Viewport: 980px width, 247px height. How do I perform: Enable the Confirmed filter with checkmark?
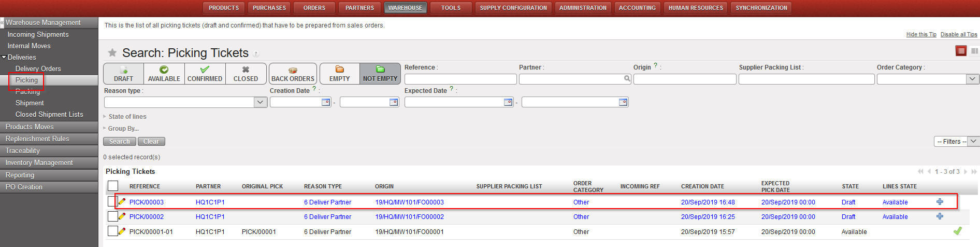coord(205,74)
